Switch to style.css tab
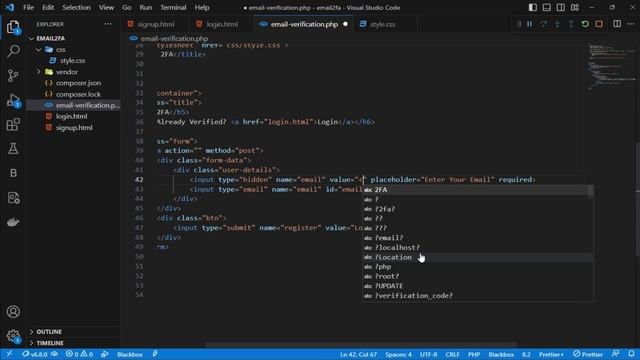This screenshot has height=360, width=640. pos(382,24)
